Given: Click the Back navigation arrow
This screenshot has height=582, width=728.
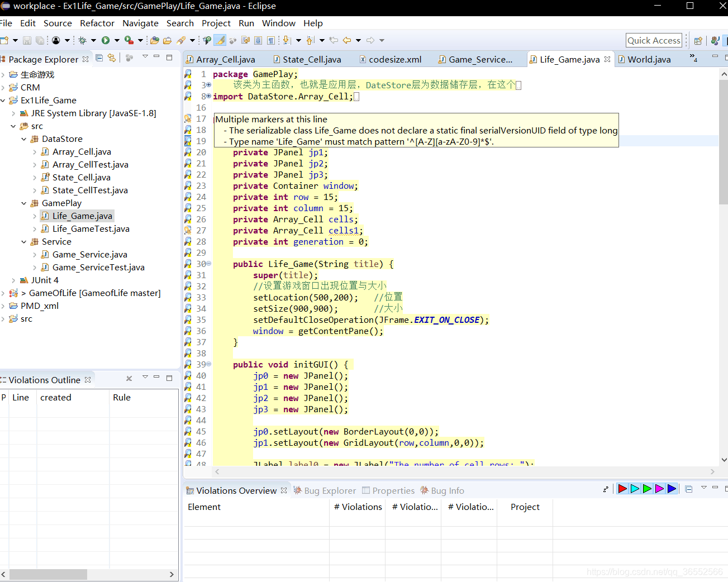Looking at the screenshot, I should [347, 40].
